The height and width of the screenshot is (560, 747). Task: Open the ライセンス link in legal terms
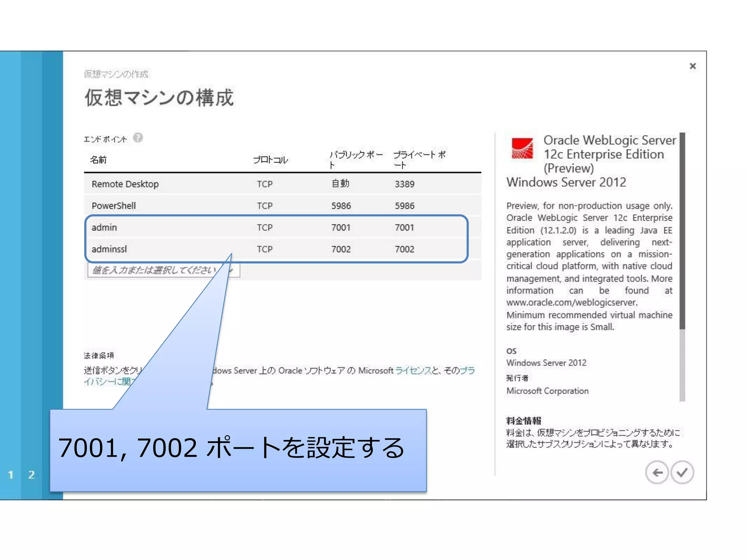pos(413,370)
